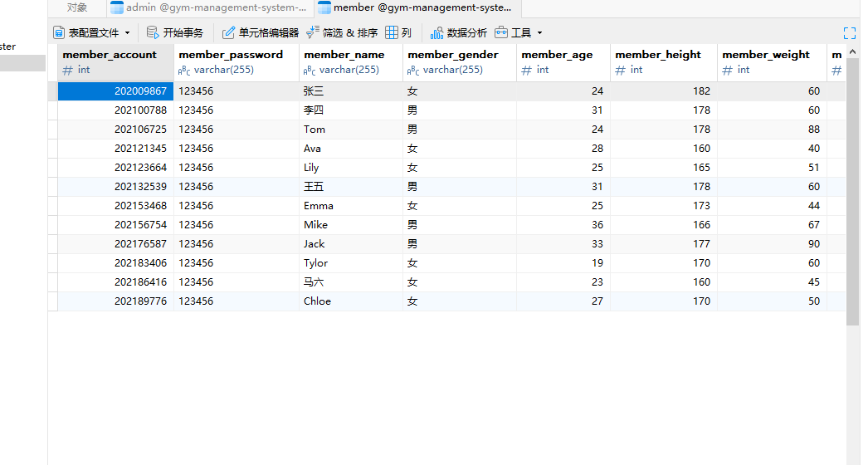The image size is (868, 465).
Task: Click the name cell Tylor
Action: (x=351, y=263)
